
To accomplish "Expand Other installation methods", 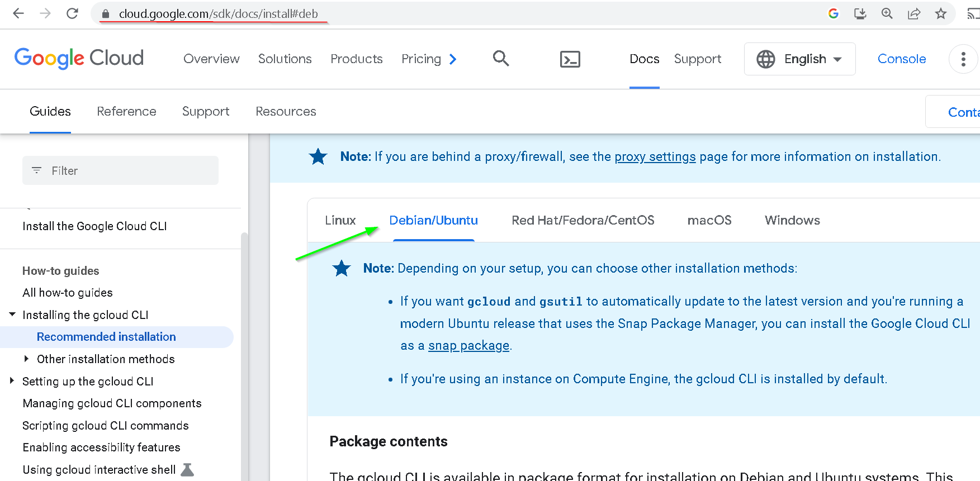I will click(x=26, y=359).
